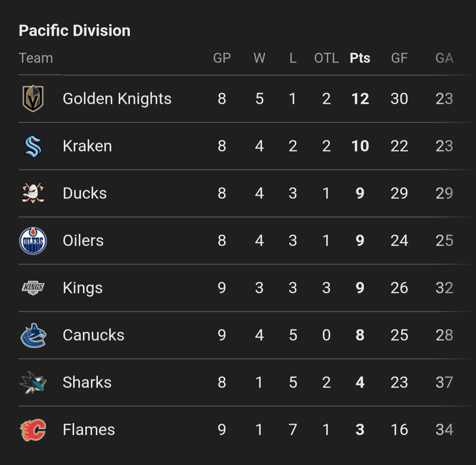Click the GA column header
476x465 pixels.
coord(444,58)
